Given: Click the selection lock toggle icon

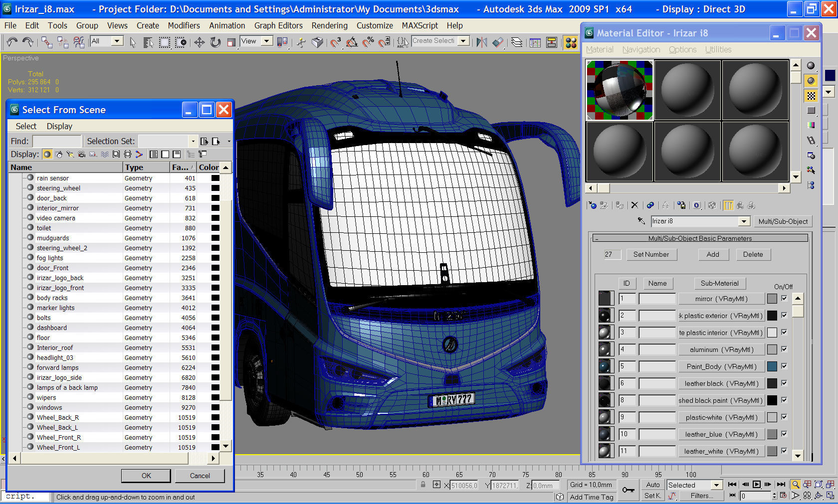Looking at the screenshot, I should click(x=423, y=485).
